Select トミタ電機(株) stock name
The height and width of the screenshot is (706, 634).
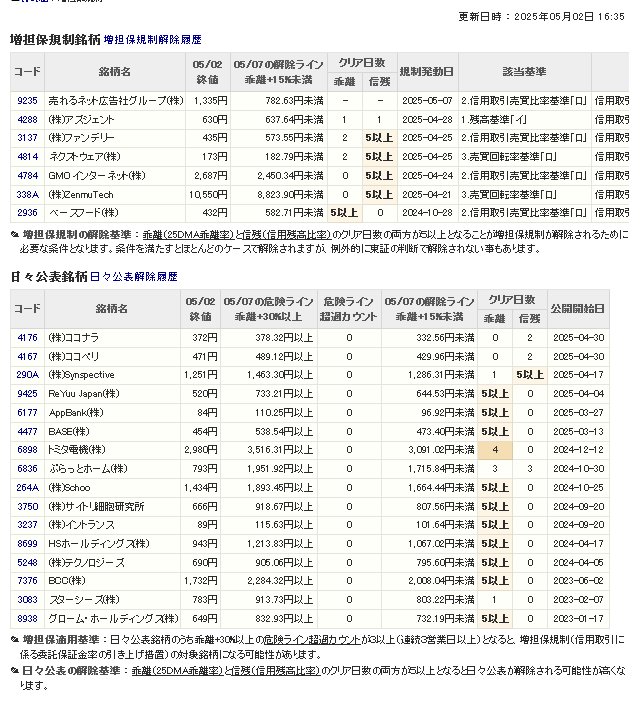pos(77,450)
